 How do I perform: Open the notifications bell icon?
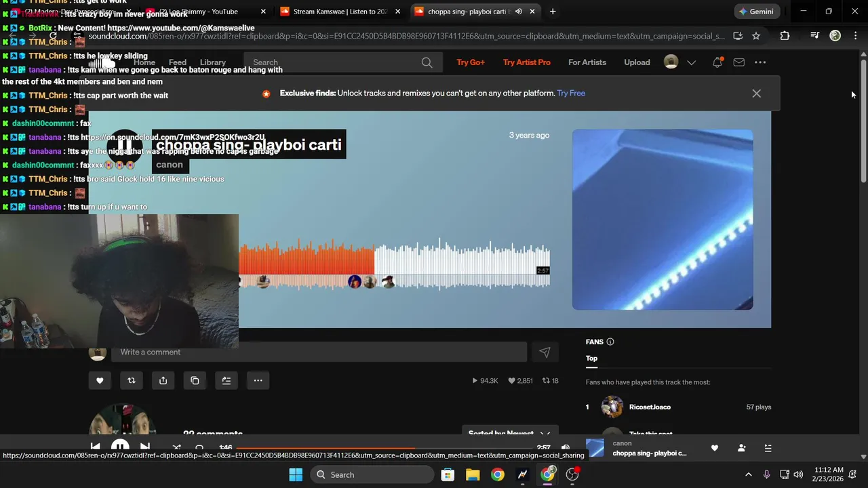[717, 62]
